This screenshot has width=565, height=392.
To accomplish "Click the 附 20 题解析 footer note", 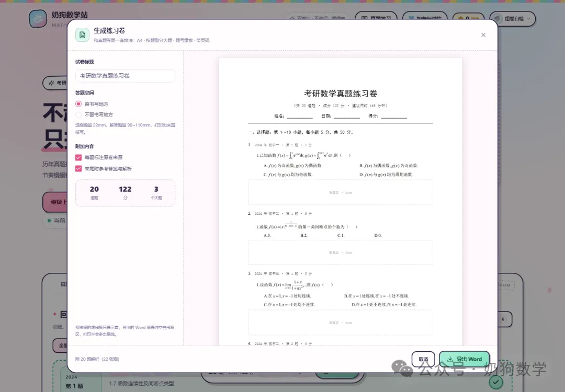I will [x=97, y=359].
